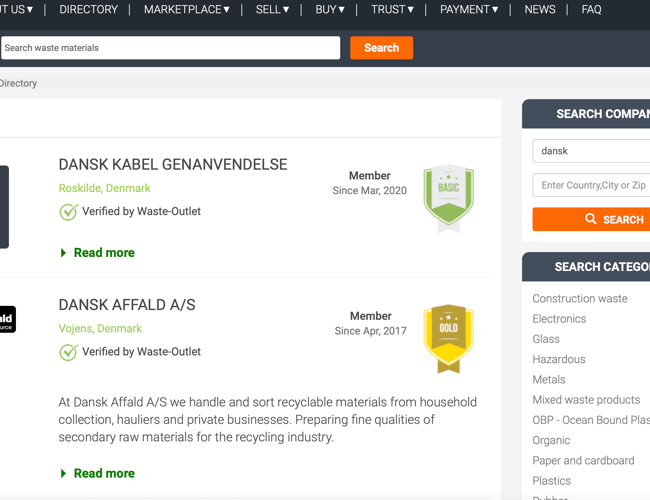Click Read more under Dansk Kabel Genanvendelse
This screenshot has height=500, width=650.
coord(98,252)
